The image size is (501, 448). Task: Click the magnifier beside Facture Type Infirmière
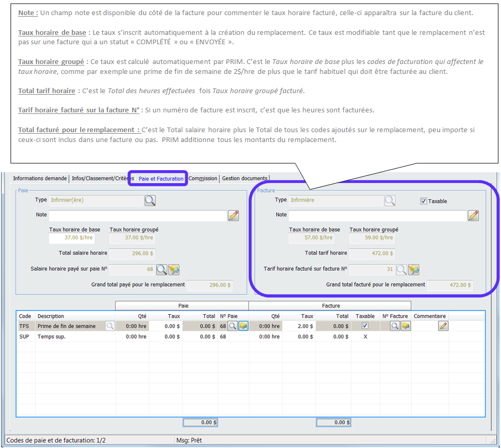[x=390, y=200]
